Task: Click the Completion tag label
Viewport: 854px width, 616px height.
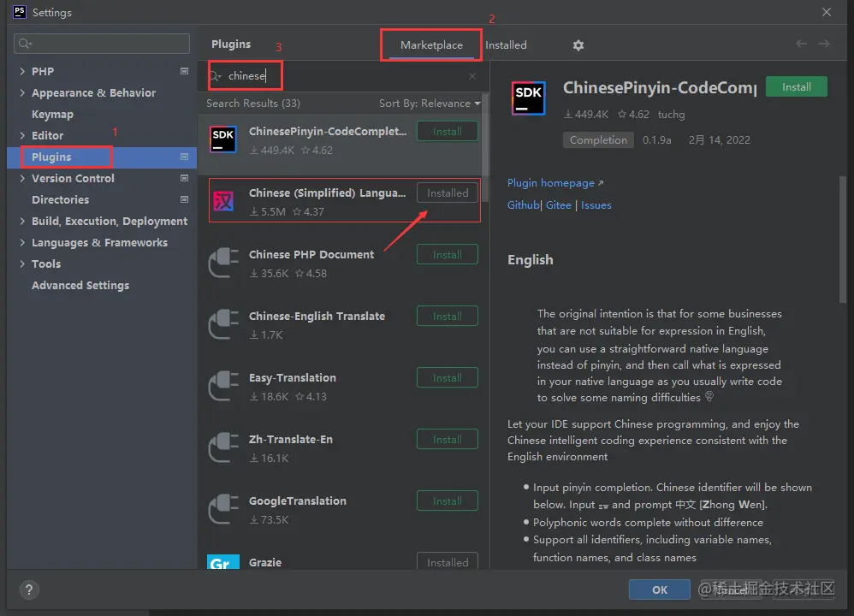Action: 598,140
